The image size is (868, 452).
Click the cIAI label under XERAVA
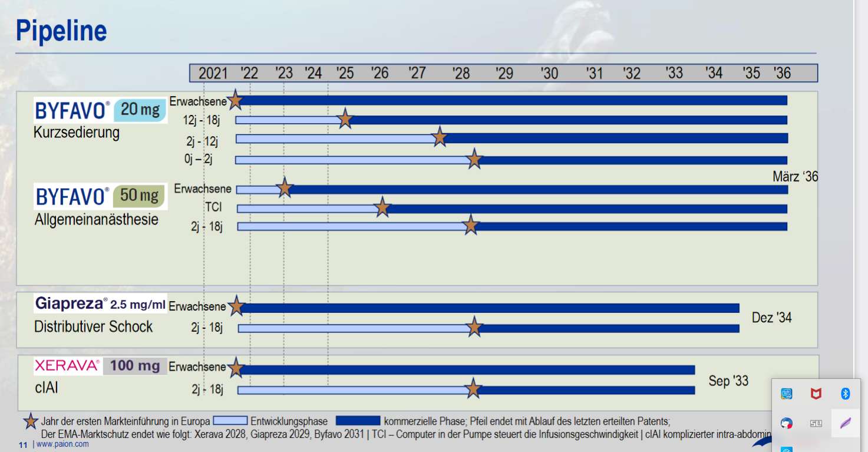pos(47,389)
